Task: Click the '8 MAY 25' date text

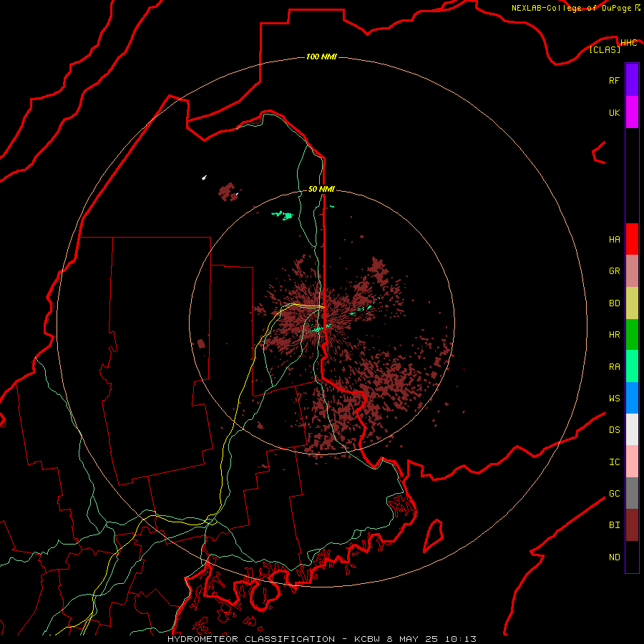Action: pos(412,639)
